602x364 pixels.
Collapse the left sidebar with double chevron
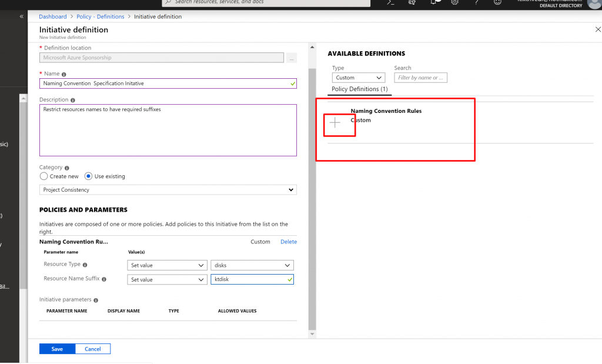(x=22, y=16)
